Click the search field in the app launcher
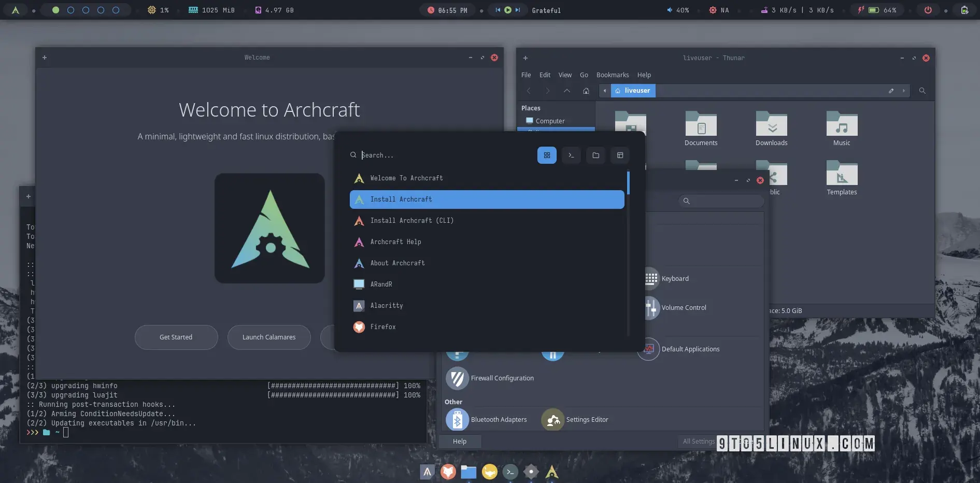 441,155
